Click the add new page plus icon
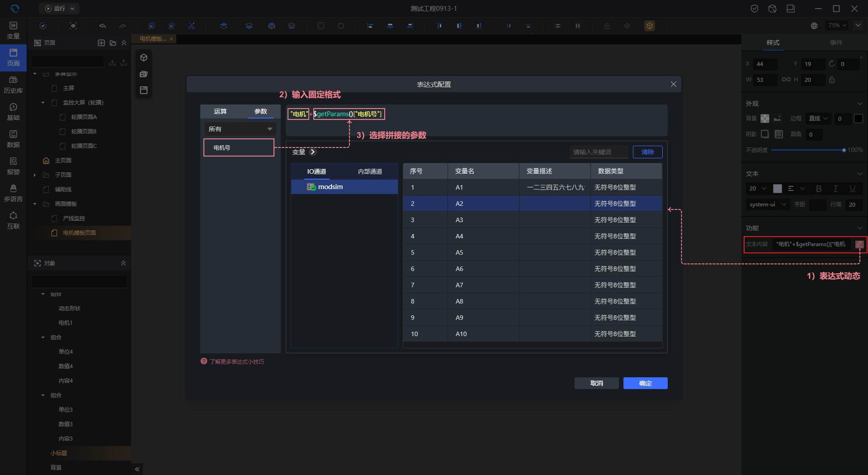Image resolution: width=868 pixels, height=475 pixels. (101, 43)
